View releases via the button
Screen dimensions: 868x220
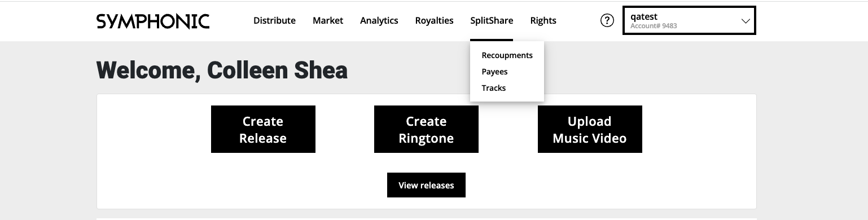(x=426, y=185)
